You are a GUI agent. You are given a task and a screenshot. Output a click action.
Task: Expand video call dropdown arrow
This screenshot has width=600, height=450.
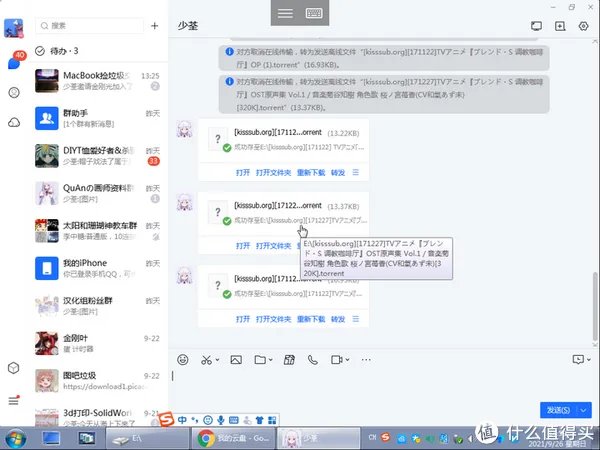347,360
